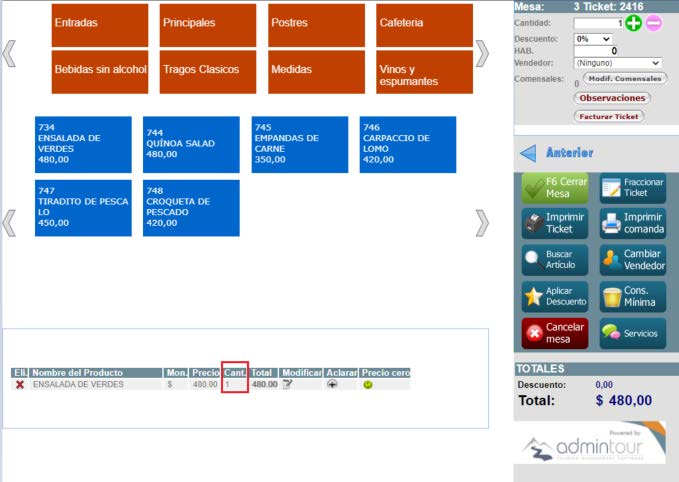Click the Modificar edit icon in the row
The height and width of the screenshot is (482, 679).
288,384
